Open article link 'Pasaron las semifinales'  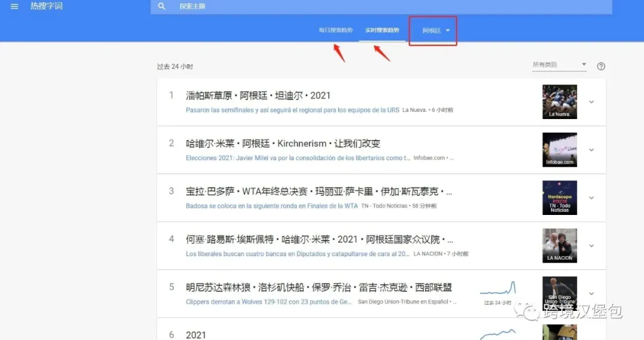(292, 110)
